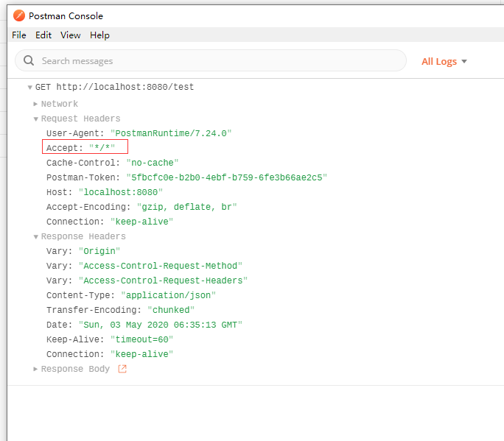Click the Date response header value
504x441 pixels.
[x=160, y=325]
